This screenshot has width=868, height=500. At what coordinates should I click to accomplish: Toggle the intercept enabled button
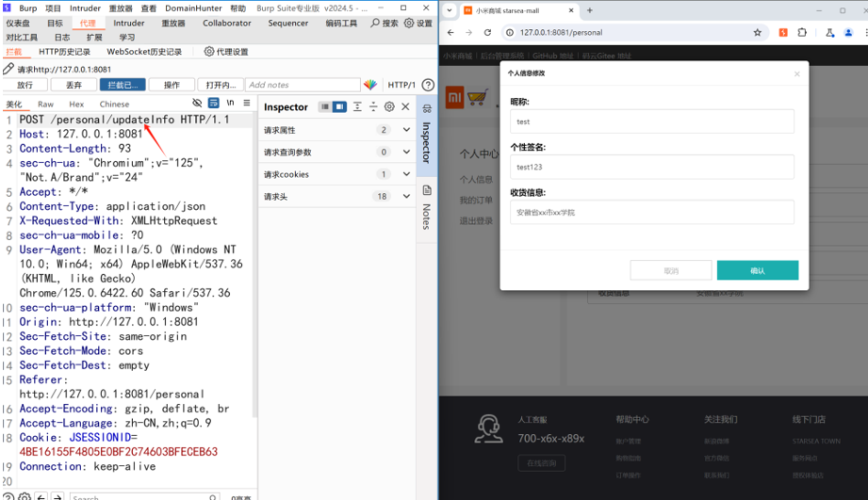(x=123, y=85)
